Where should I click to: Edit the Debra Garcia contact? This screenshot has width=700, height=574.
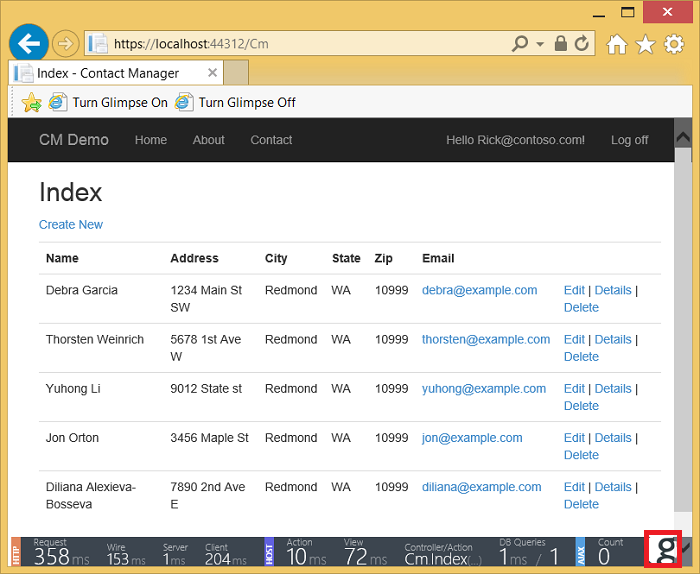pyautogui.click(x=574, y=290)
